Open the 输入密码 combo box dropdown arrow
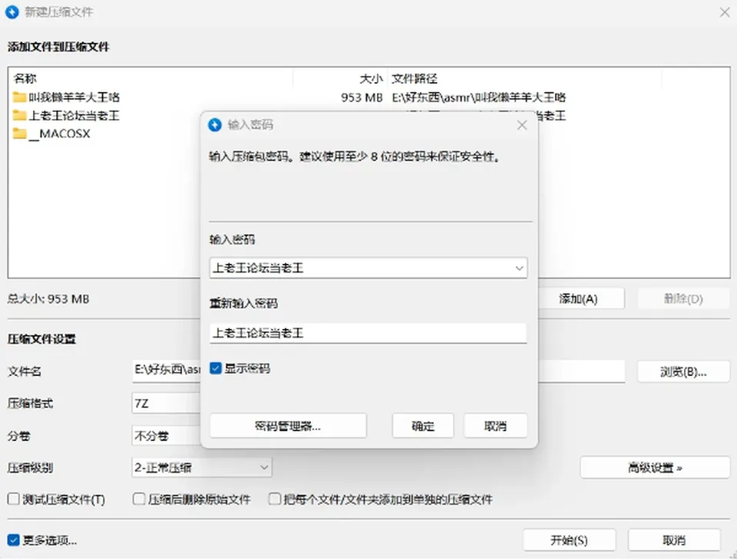This screenshot has width=737, height=560. [519, 268]
